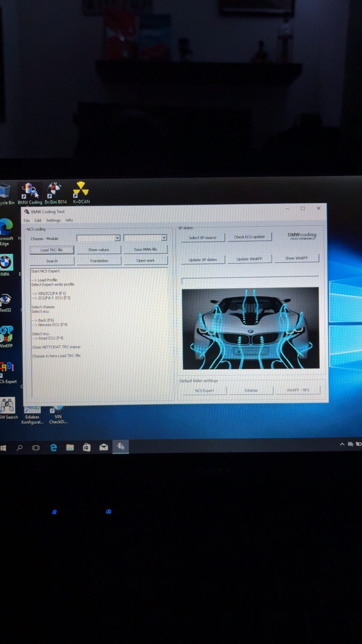Open the Microsoft Edge desktop icon
This screenshot has height=644, width=362.
tap(6, 232)
